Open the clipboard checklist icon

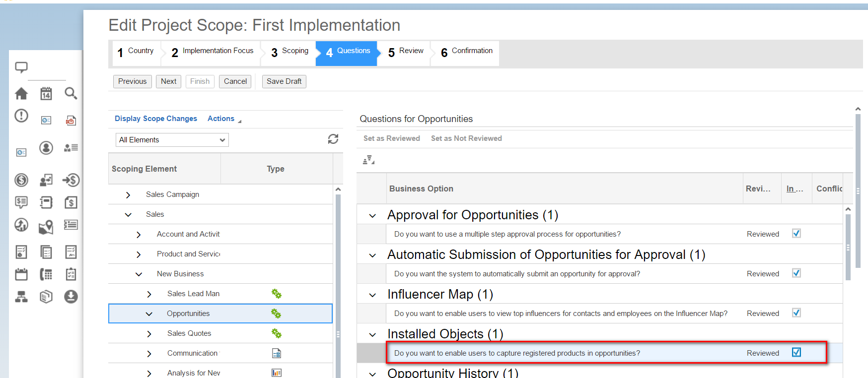click(71, 274)
